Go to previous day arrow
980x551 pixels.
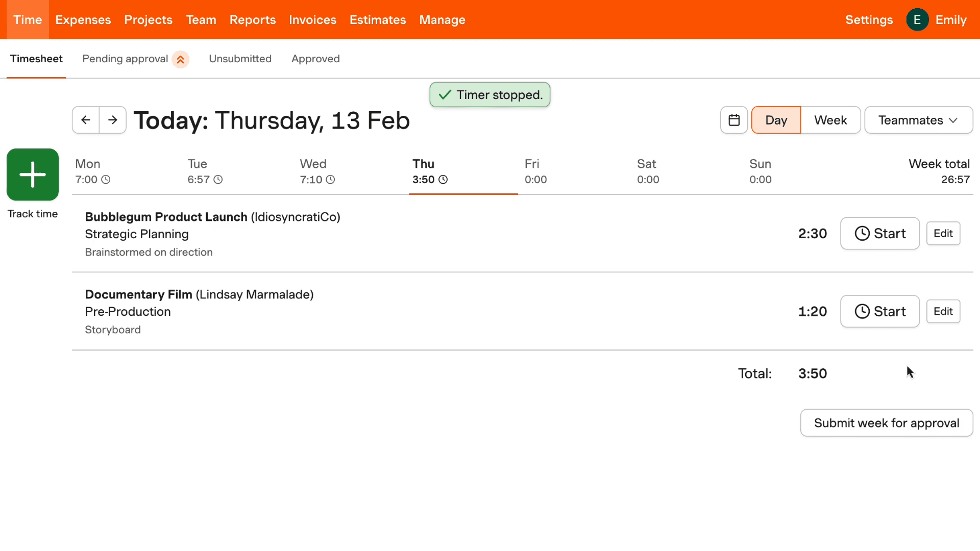coord(86,120)
